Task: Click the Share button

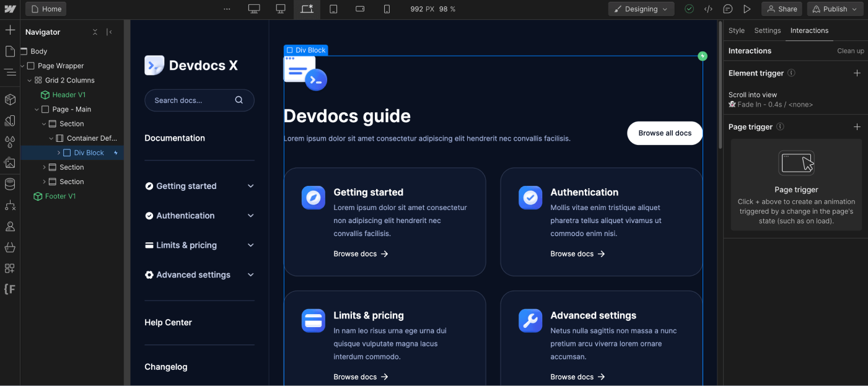Action: 781,9
